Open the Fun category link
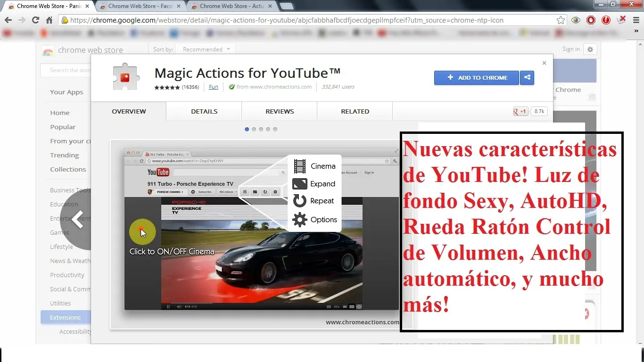This screenshot has height=362, width=644. pos(214,87)
